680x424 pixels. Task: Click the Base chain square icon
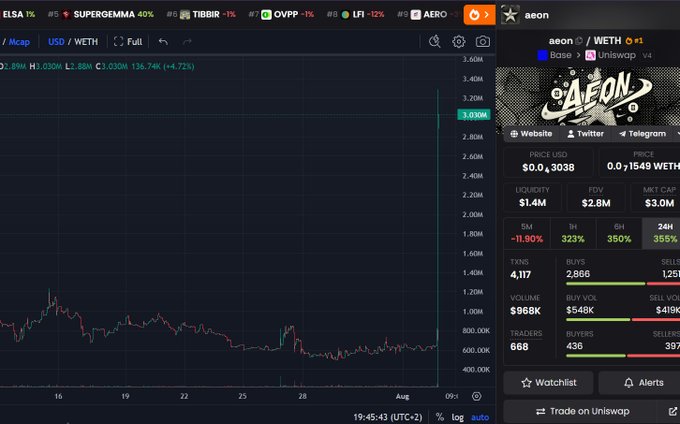click(x=542, y=55)
